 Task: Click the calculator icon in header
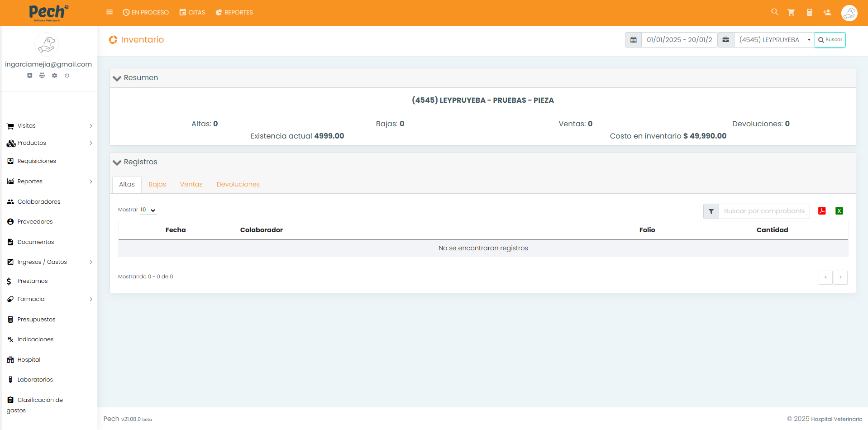point(809,12)
